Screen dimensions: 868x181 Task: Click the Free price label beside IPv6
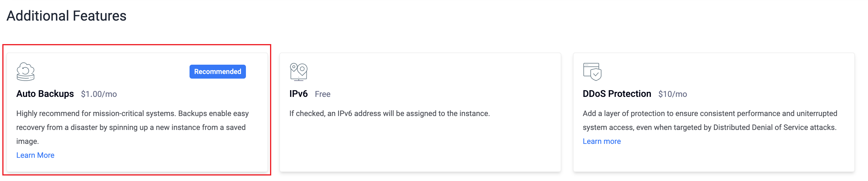pyautogui.click(x=323, y=94)
